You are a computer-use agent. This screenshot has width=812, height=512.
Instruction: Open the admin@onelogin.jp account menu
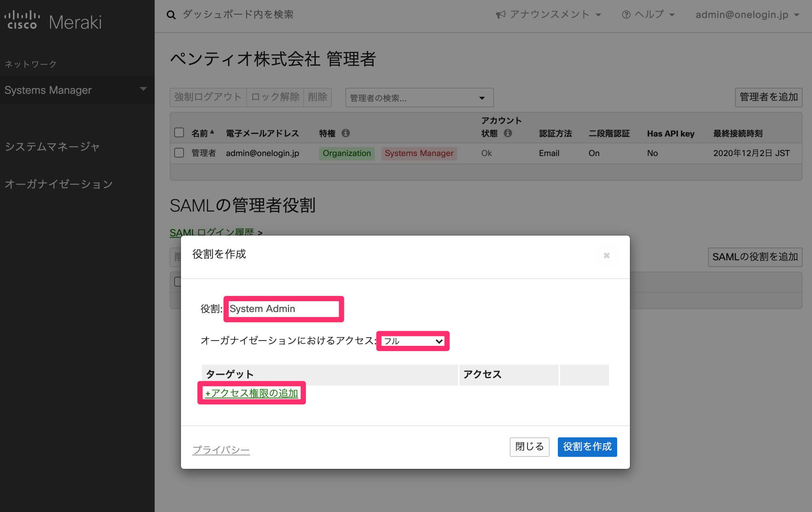click(x=747, y=15)
